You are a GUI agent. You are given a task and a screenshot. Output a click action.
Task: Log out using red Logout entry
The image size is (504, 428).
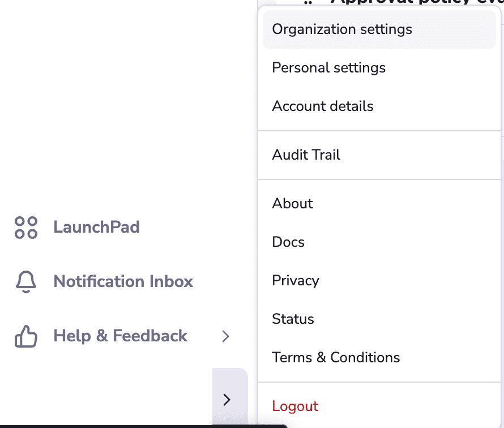coord(379,406)
